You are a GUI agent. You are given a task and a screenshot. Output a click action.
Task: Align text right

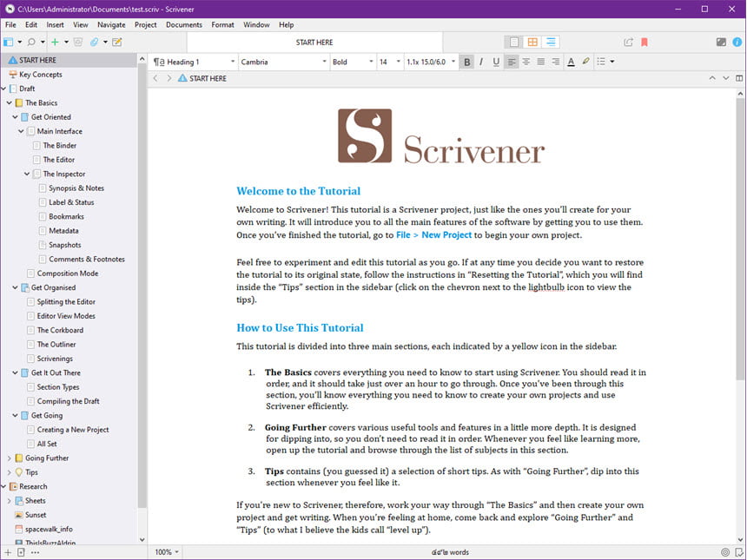[x=556, y=62]
